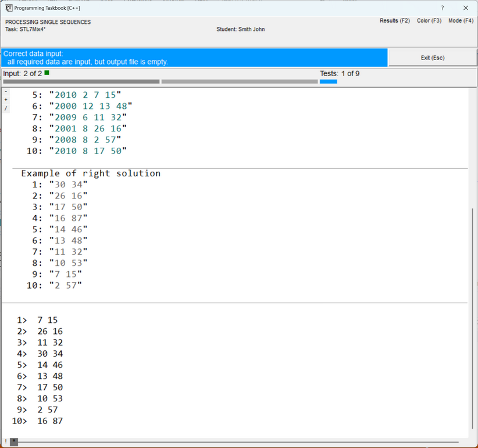The height and width of the screenshot is (448, 478).
Task: Click the Programming Taskbook title bar icon
Action: [8, 8]
